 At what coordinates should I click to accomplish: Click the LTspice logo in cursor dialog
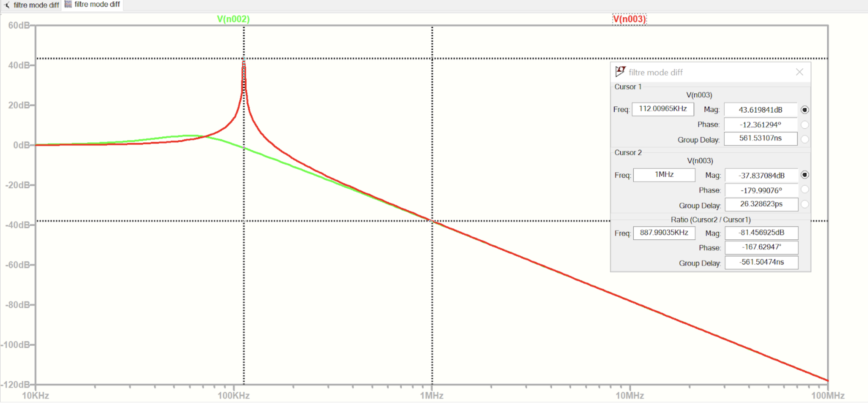pos(620,71)
